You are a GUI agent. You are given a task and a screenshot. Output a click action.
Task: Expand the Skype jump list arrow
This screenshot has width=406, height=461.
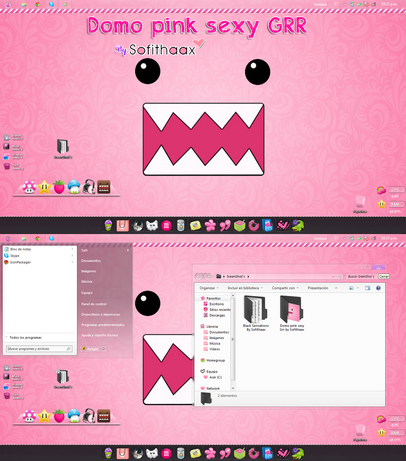72,256
